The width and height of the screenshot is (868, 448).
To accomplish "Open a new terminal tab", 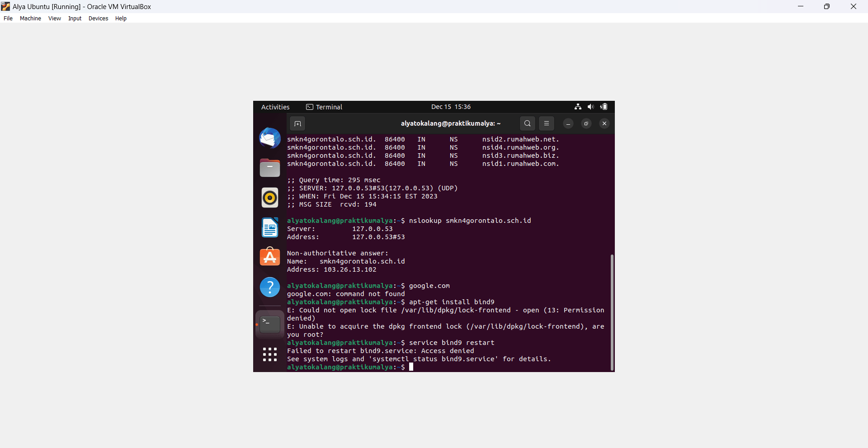I will pyautogui.click(x=297, y=123).
